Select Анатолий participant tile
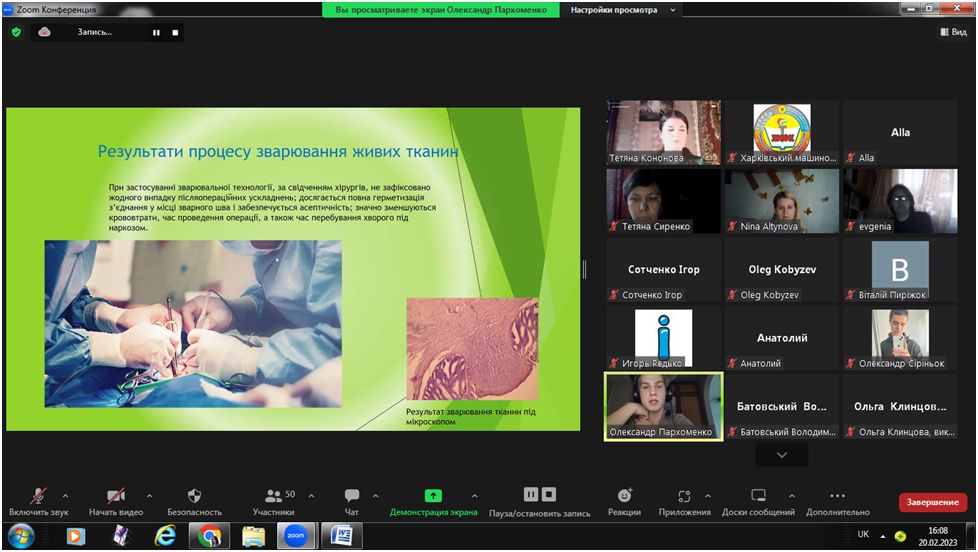 (x=782, y=338)
